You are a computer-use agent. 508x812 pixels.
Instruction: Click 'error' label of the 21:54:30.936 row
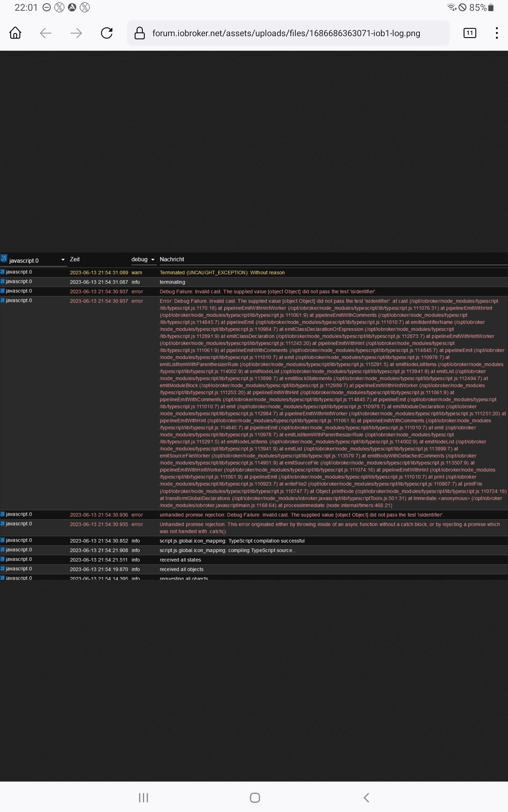(x=137, y=515)
